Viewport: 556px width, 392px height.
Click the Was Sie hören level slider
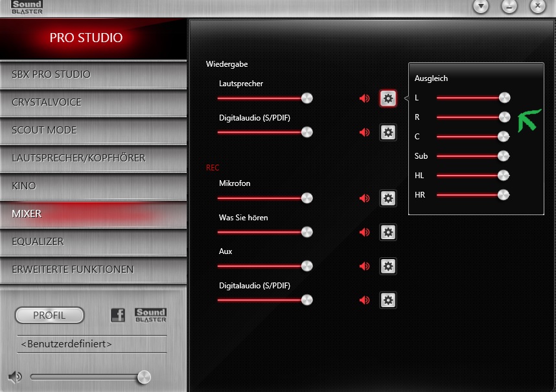(265, 232)
